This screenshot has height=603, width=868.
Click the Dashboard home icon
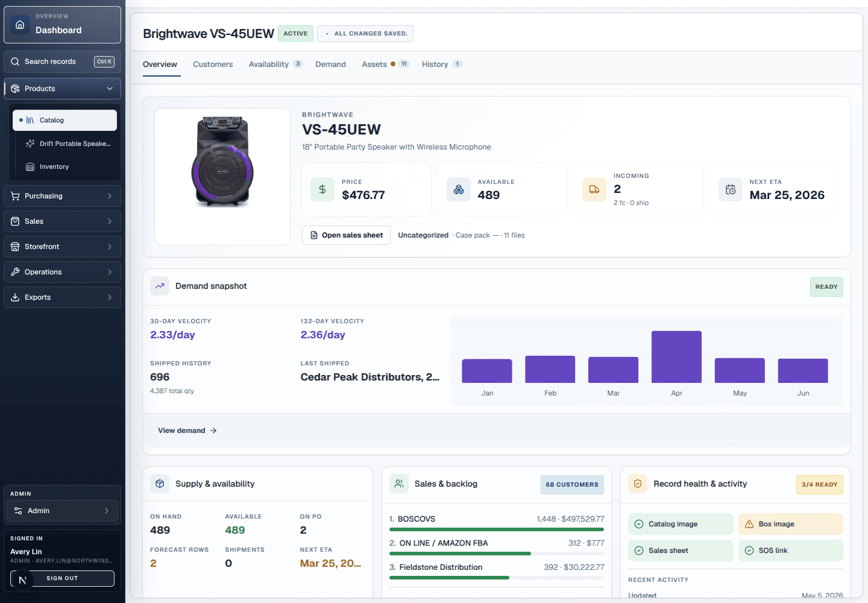20,25
